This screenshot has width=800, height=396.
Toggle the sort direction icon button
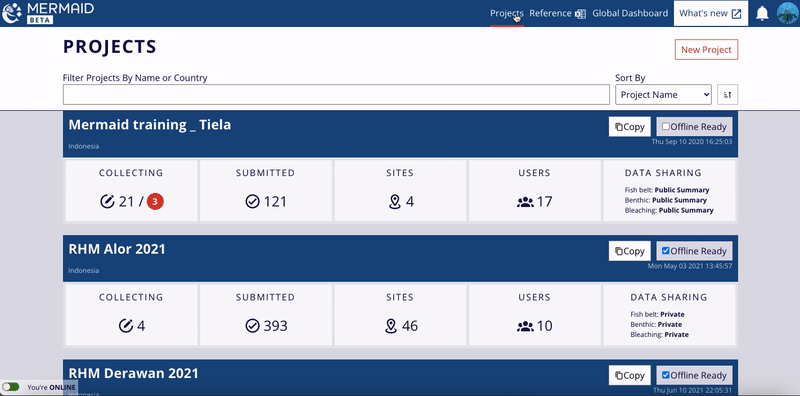(x=728, y=94)
